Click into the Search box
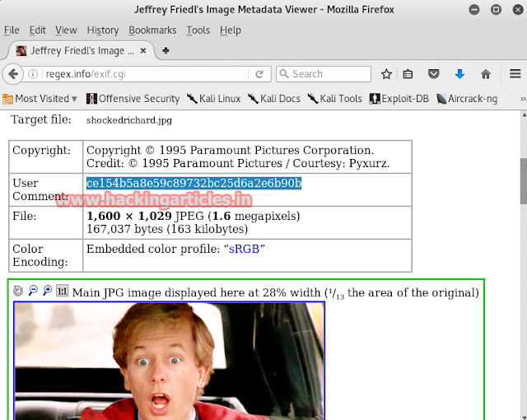This screenshot has height=420, width=527. point(324,74)
